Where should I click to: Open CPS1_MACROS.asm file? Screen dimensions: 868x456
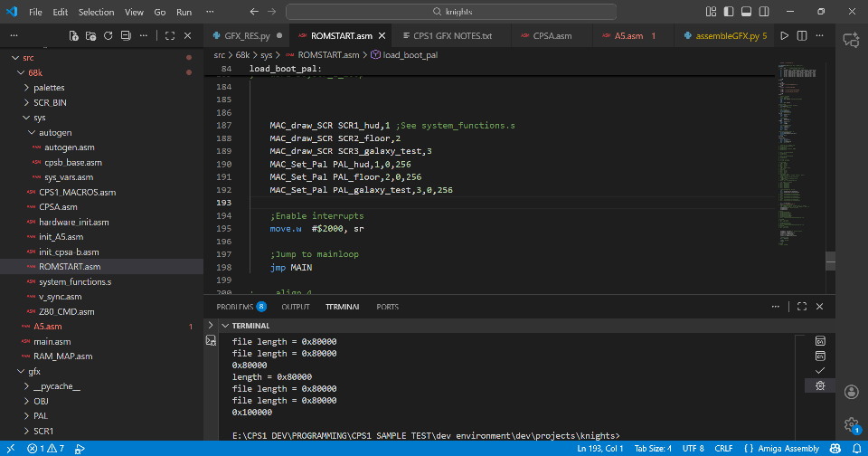77,193
